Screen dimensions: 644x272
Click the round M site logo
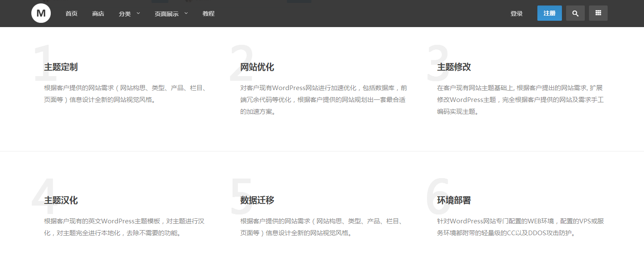pyautogui.click(x=41, y=13)
